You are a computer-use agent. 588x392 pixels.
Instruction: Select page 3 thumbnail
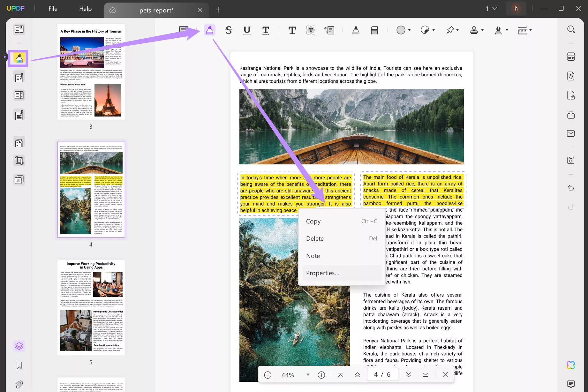[x=91, y=72]
